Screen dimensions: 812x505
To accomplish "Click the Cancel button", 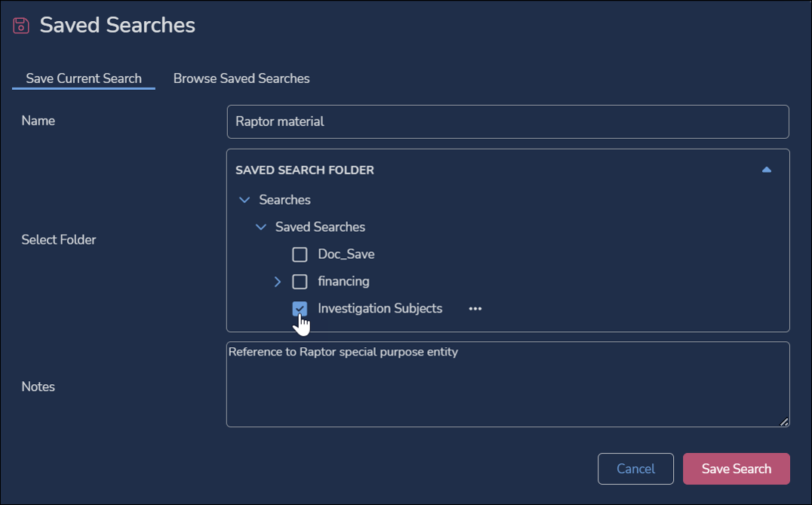I will 635,469.
